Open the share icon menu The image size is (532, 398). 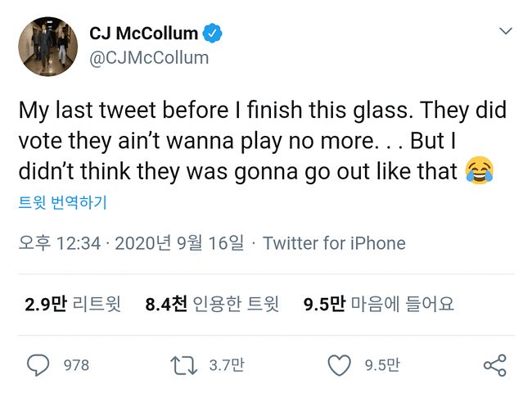494,364
